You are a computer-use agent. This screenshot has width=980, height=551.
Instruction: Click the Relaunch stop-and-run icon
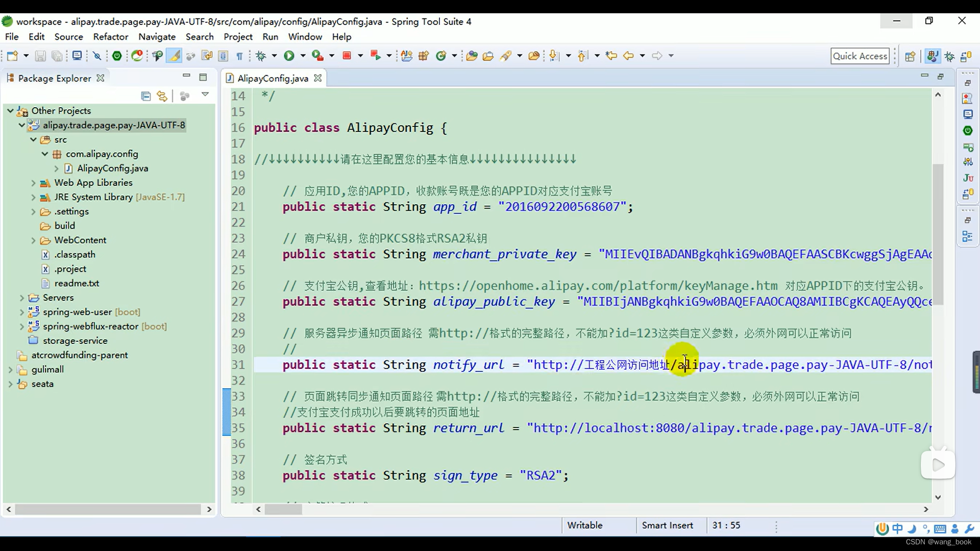coord(375,56)
